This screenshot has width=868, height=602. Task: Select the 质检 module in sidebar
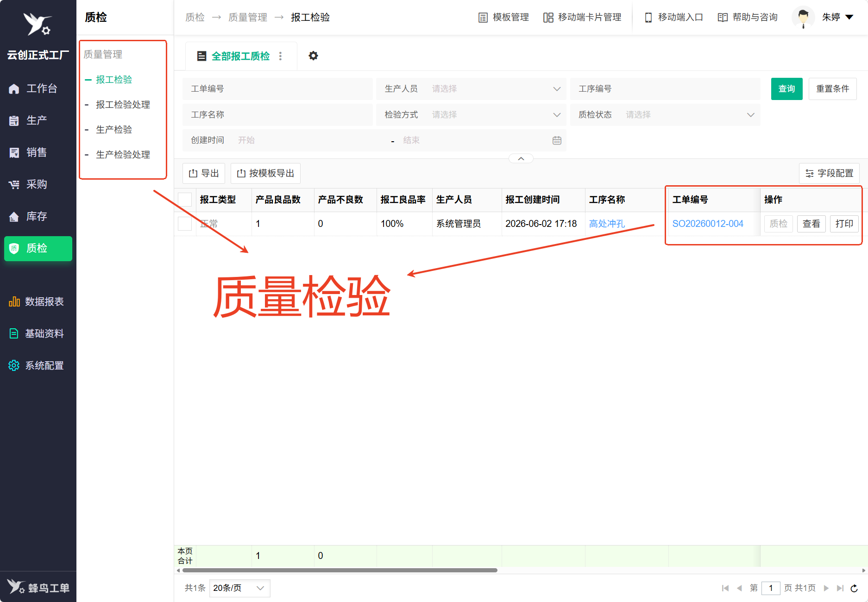[x=38, y=248]
